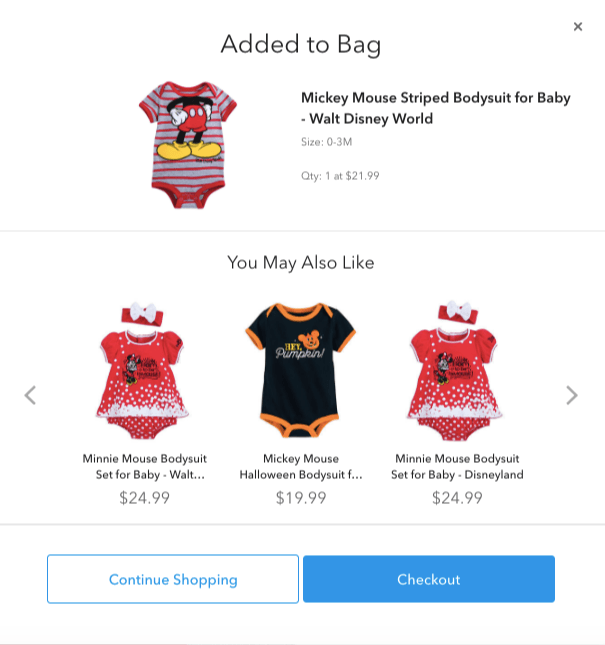
Task: Show next recommended products with right arrow
Action: 571,395
